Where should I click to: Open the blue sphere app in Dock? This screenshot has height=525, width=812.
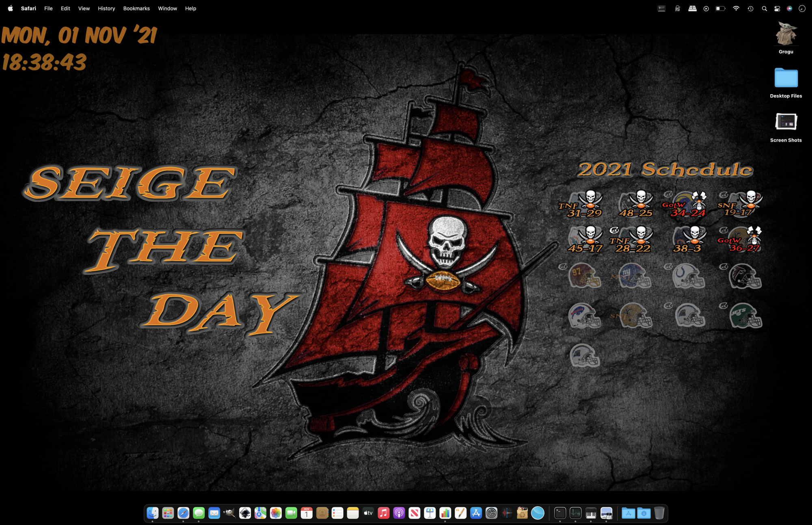[x=538, y=513]
